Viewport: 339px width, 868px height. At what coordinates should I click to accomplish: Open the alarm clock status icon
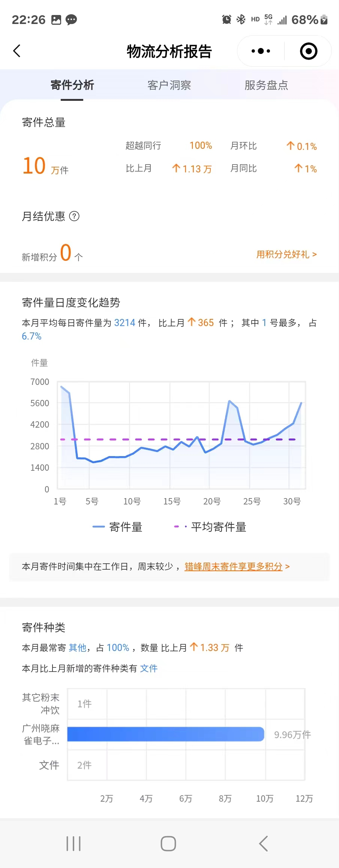(226, 19)
